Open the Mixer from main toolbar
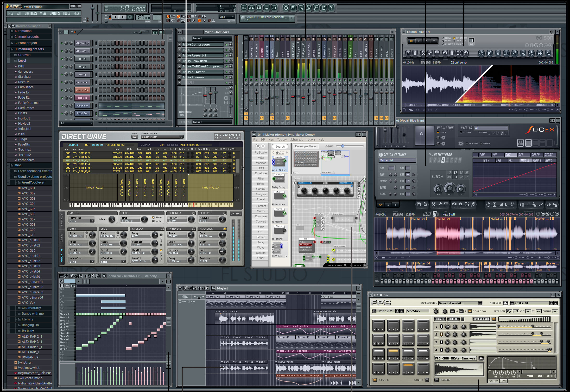This screenshot has height=392, width=570. click(x=274, y=8)
